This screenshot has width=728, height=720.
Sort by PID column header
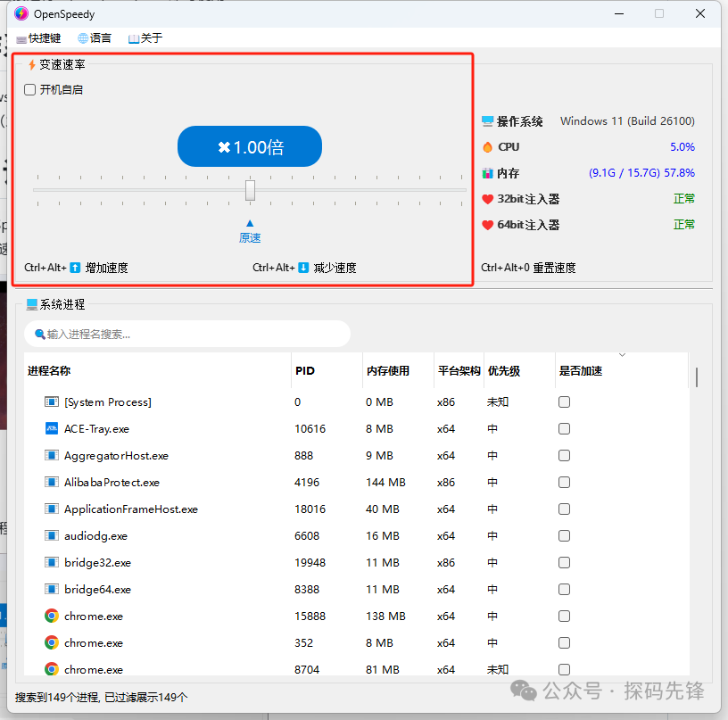point(327,371)
